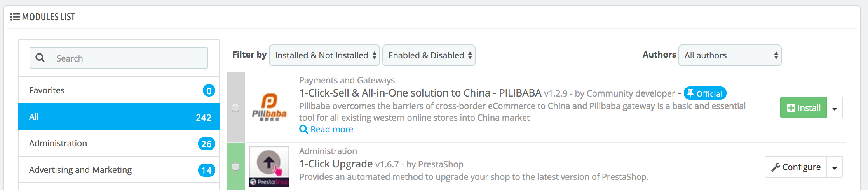Image resolution: width=868 pixels, height=190 pixels.
Task: Click the Advertising and Marketing count badge
Action: click(x=206, y=170)
